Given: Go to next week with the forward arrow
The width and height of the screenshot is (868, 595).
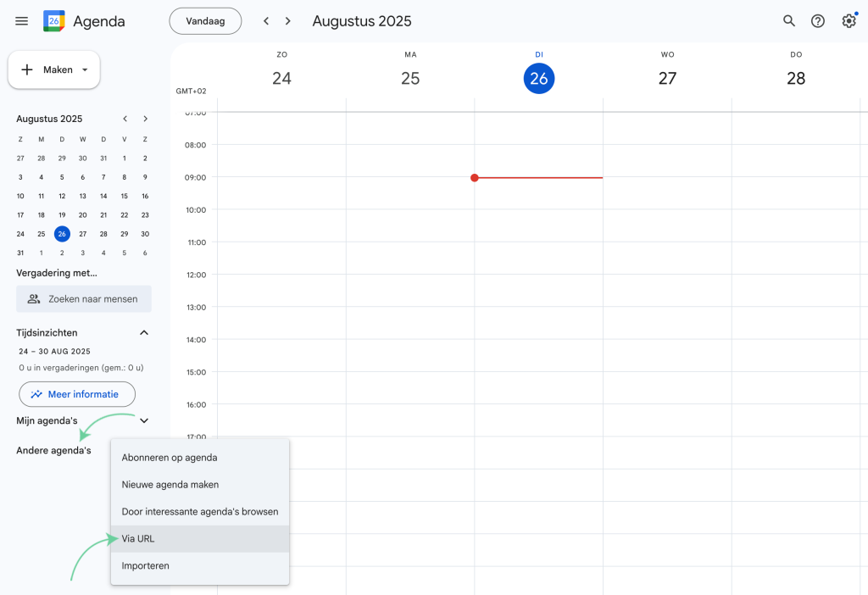Looking at the screenshot, I should click(287, 20).
